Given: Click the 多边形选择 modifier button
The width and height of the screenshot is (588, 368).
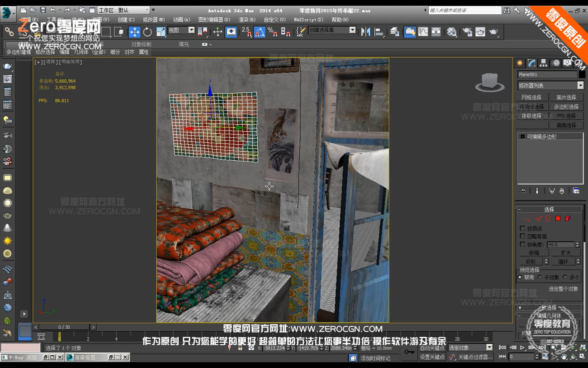Looking at the screenshot, I should pyautogui.click(x=566, y=107).
